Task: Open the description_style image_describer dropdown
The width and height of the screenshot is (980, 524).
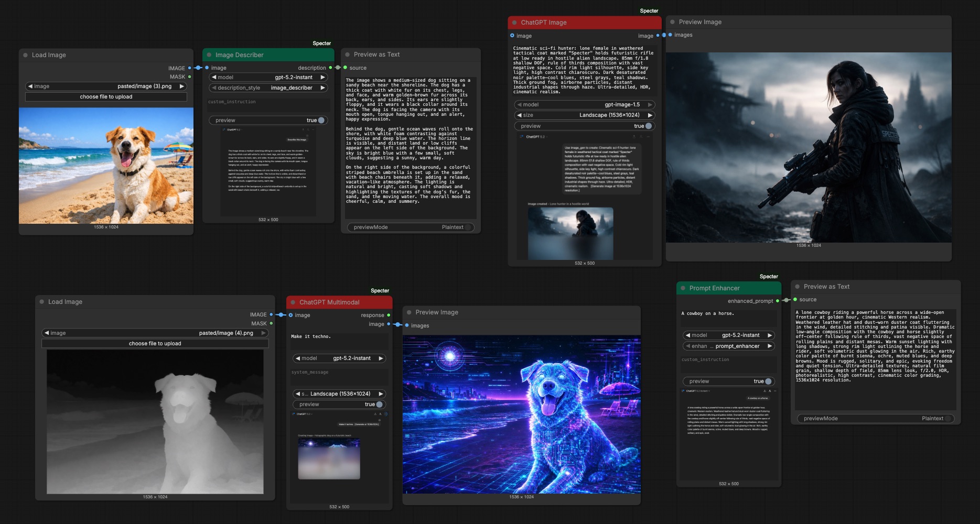Action: click(268, 88)
